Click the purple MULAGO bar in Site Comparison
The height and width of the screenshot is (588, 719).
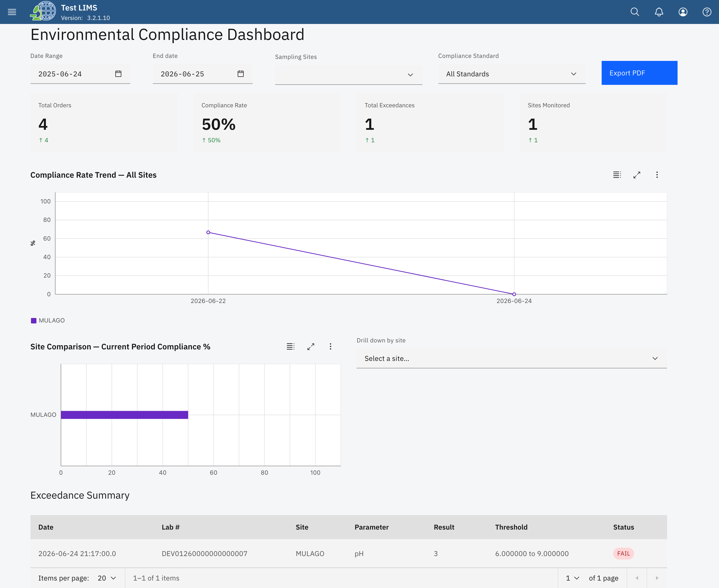tap(124, 415)
